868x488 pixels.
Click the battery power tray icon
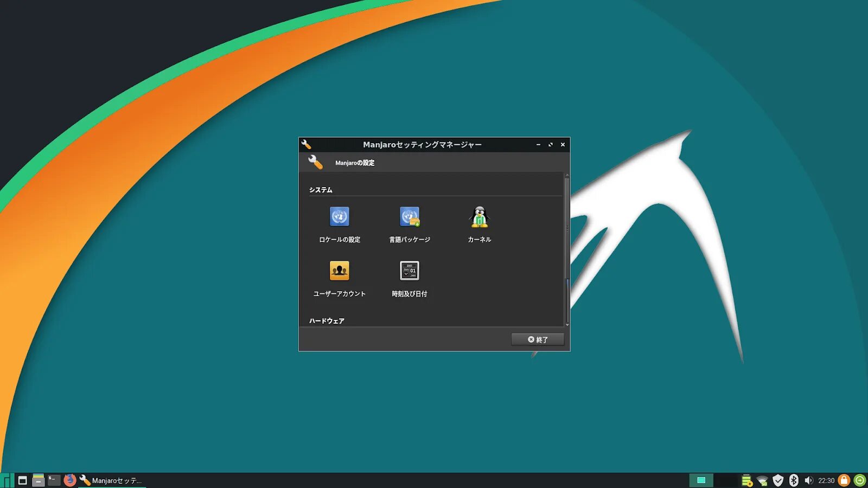(746, 480)
